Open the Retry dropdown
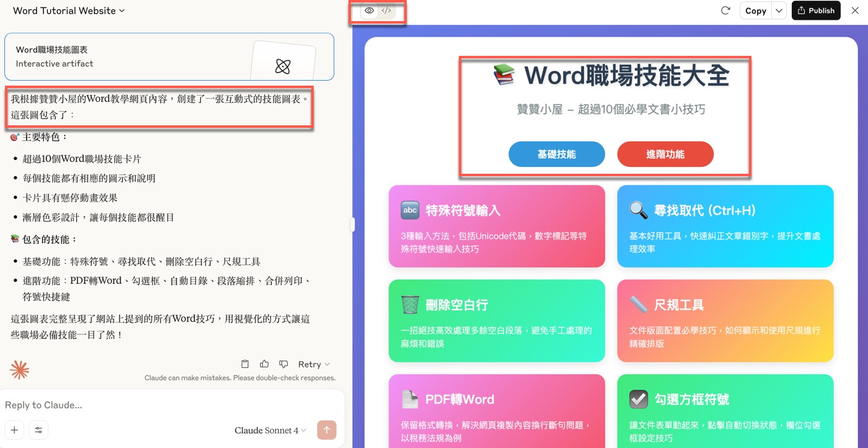This screenshot has height=448, width=868. (x=314, y=364)
